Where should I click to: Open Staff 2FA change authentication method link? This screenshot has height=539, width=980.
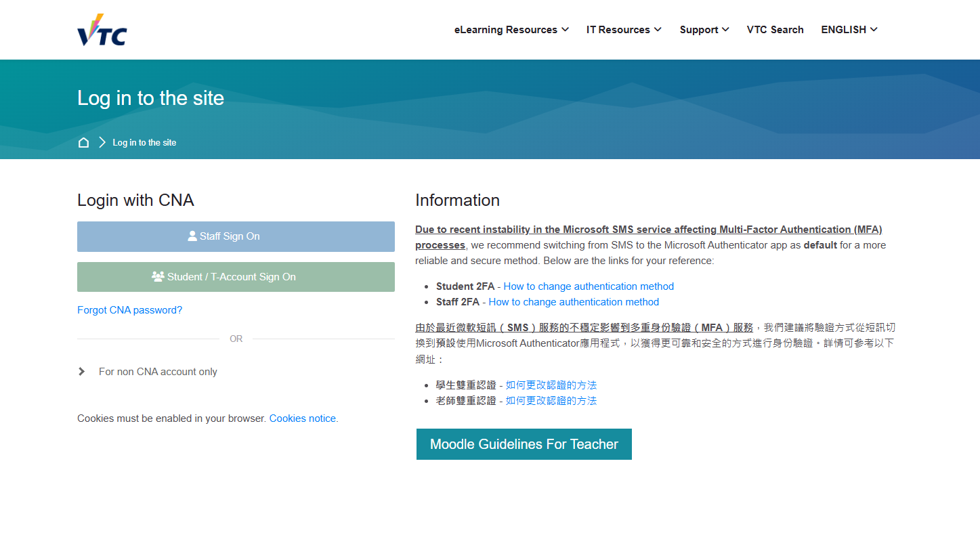(x=574, y=302)
